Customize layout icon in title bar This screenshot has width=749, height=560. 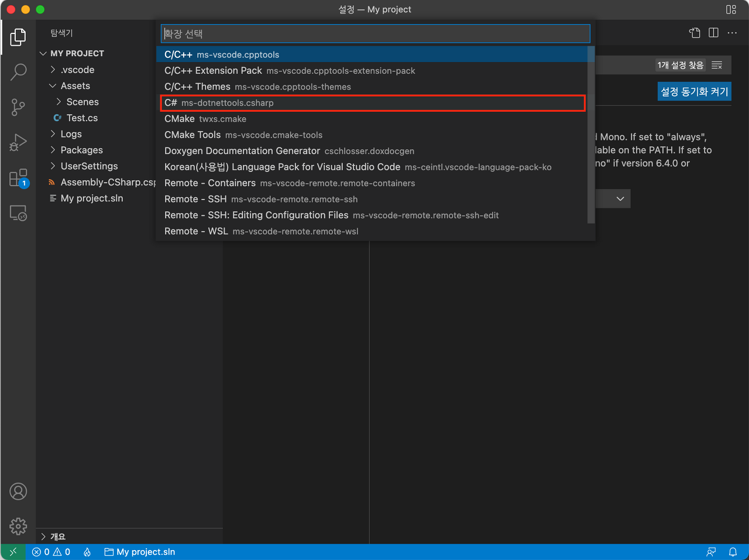coord(731,9)
